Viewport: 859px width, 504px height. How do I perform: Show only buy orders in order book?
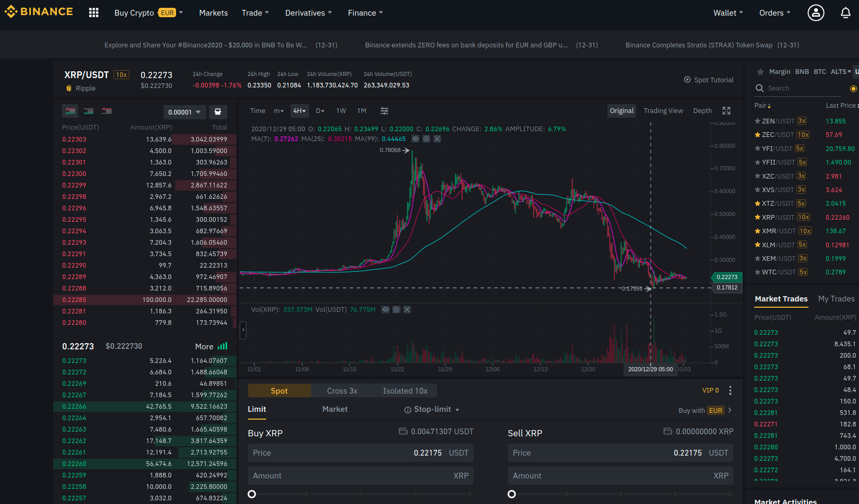point(89,111)
